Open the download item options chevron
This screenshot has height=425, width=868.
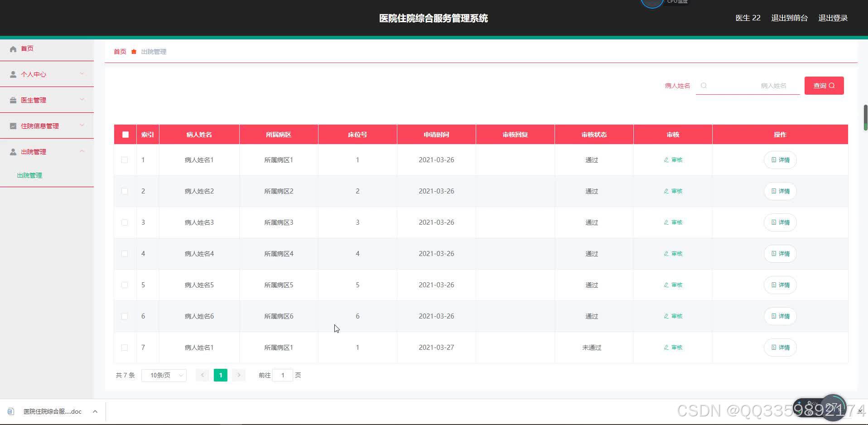point(95,411)
